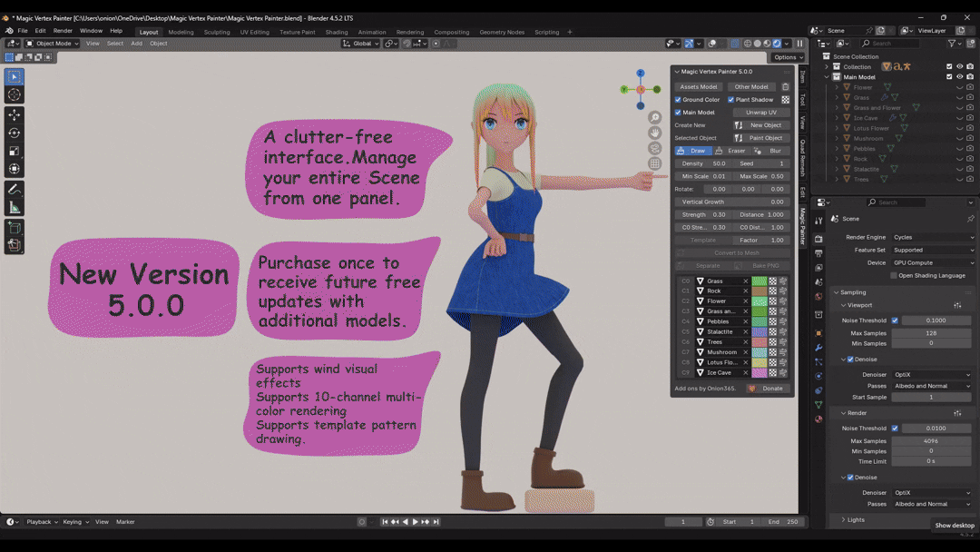
Task: Click the Unwrap UV button
Action: point(760,113)
